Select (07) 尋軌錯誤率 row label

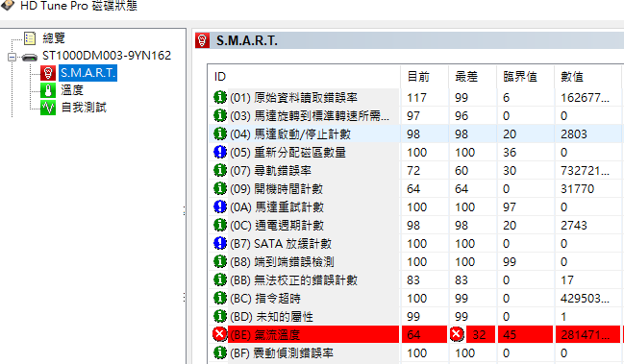270,171
